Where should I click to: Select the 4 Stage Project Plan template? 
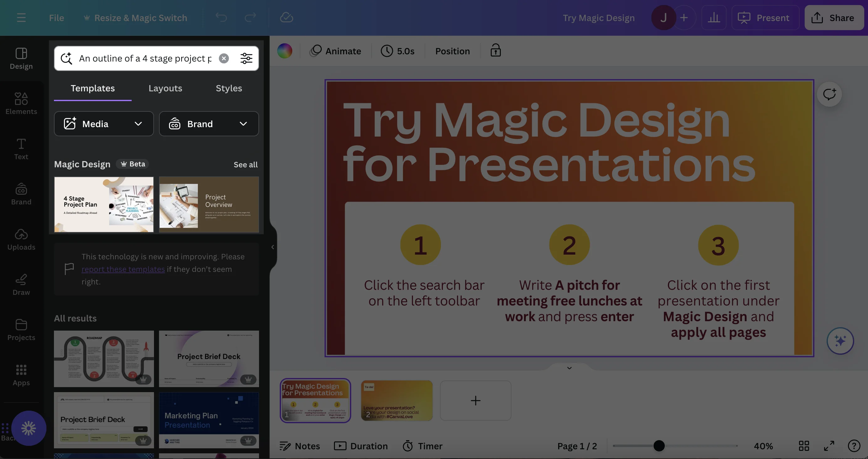coord(104,204)
